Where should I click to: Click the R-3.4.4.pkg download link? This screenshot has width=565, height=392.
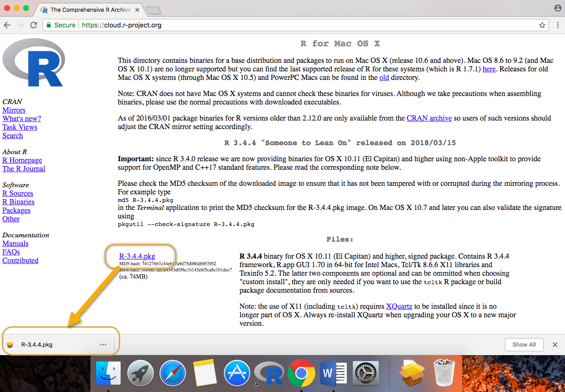(137, 256)
